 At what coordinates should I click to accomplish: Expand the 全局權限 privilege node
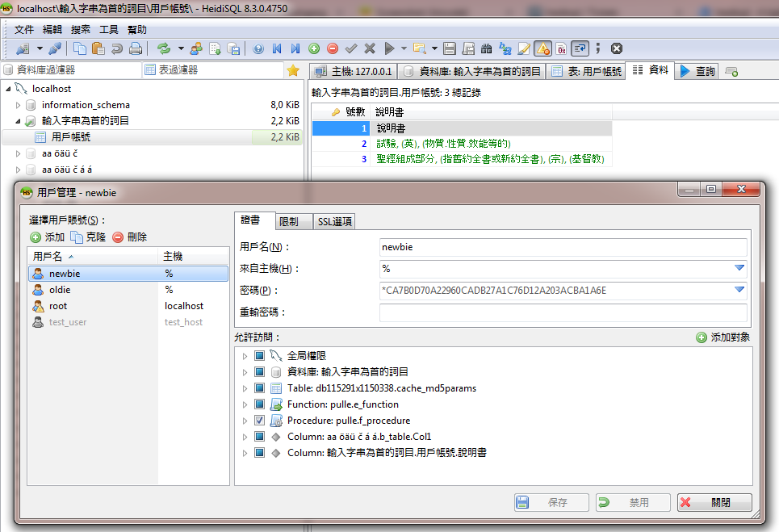pyautogui.click(x=245, y=356)
